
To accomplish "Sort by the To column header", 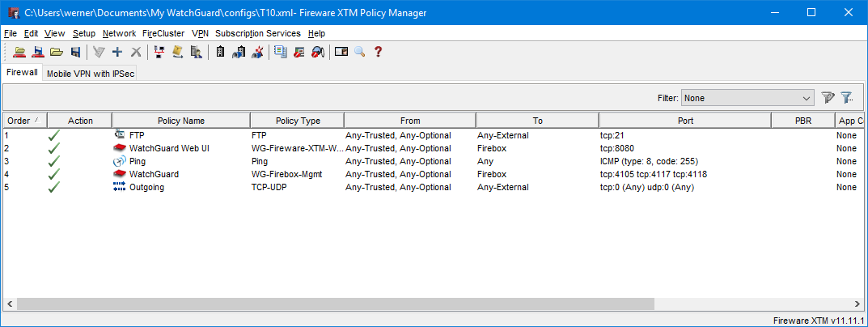I will point(537,121).
